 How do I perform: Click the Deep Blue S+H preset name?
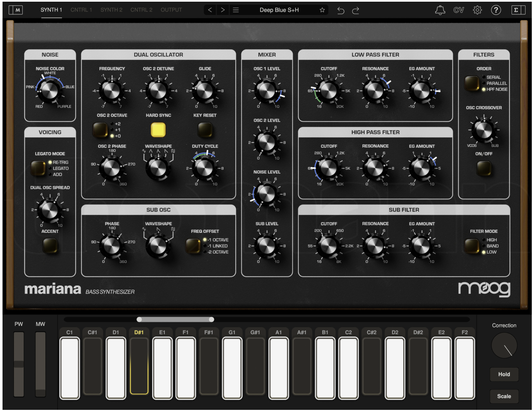point(279,10)
